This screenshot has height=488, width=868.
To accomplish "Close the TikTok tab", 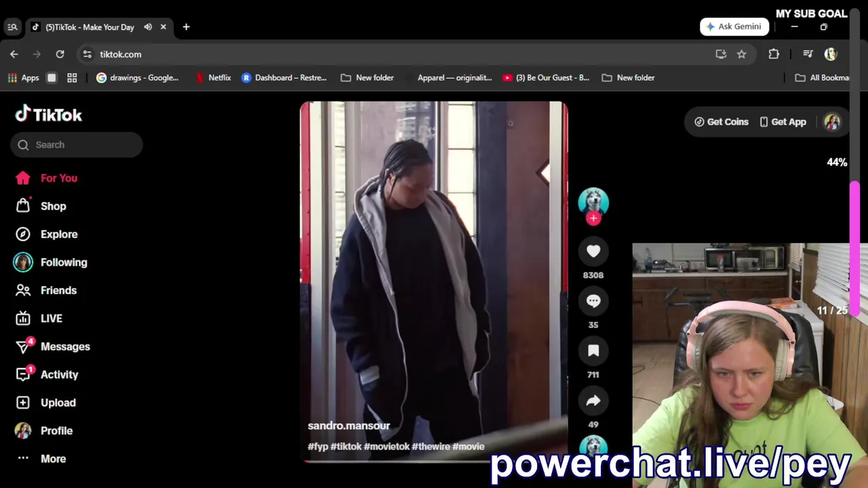I will coord(163,27).
